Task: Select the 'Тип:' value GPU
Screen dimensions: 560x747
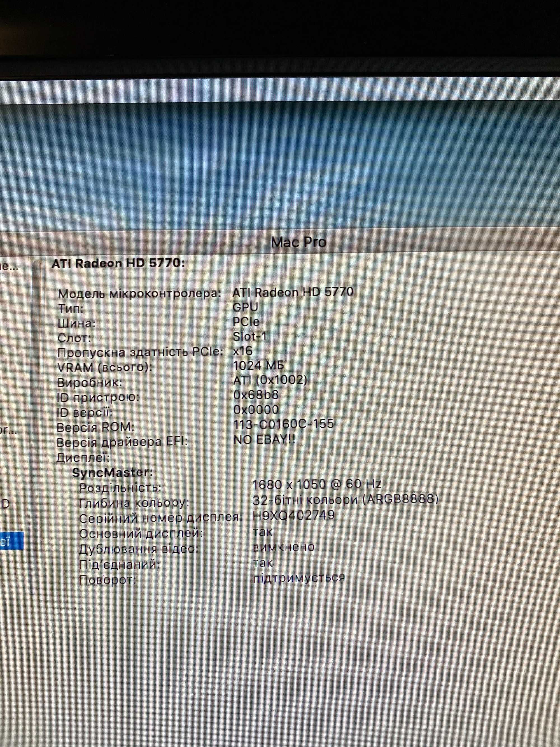Action: pos(245,307)
